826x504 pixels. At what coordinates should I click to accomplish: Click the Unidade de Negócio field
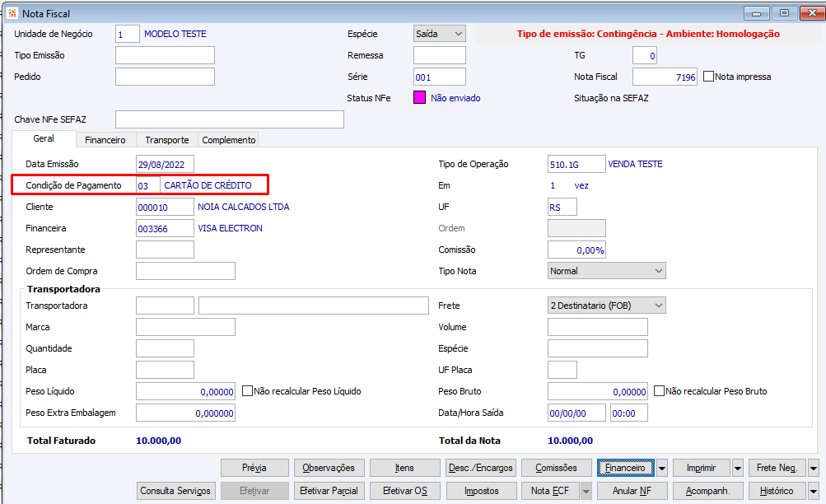[128, 34]
